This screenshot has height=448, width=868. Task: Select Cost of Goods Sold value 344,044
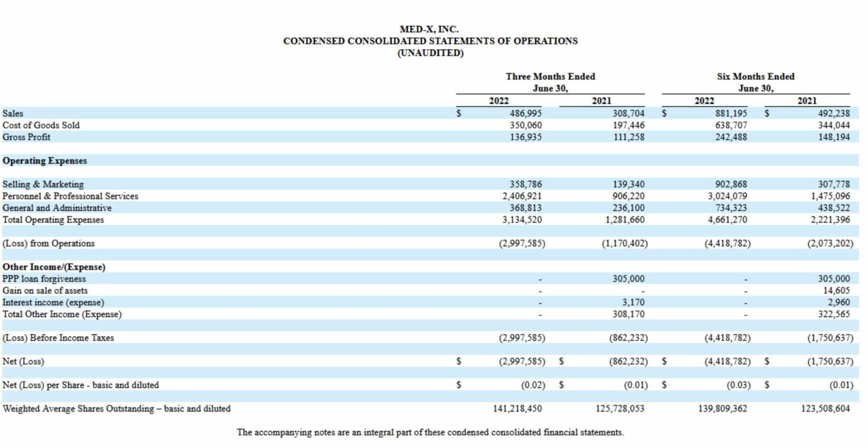click(x=834, y=125)
